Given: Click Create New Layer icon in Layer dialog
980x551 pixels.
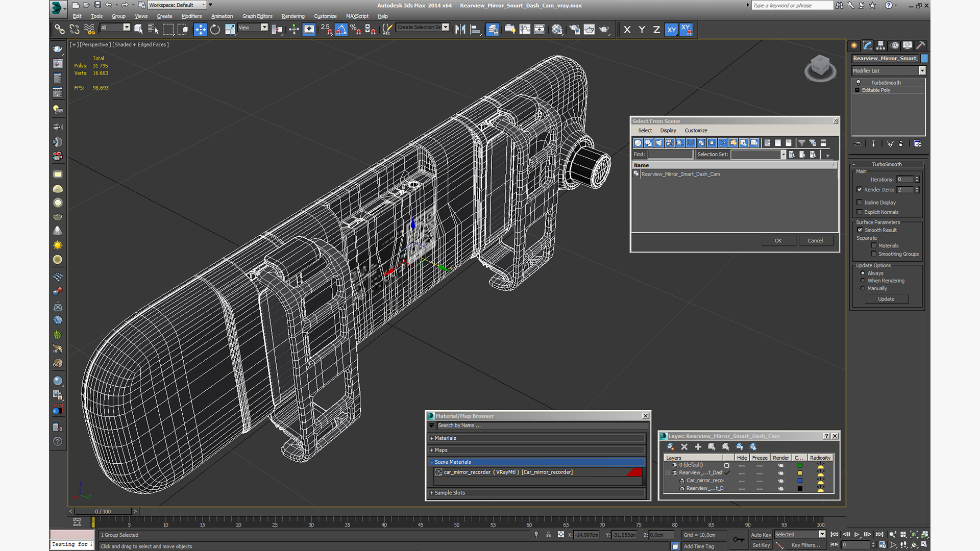Looking at the screenshot, I should (x=670, y=447).
